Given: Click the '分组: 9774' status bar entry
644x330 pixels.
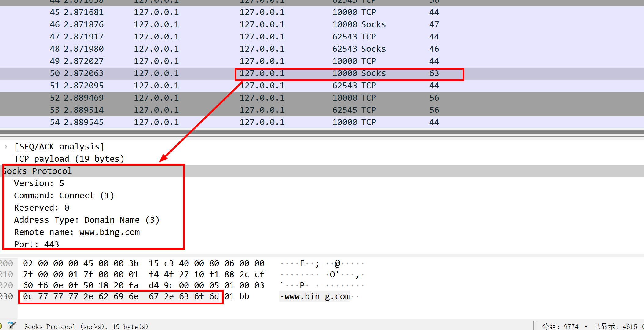Looking at the screenshot, I should coord(560,326).
